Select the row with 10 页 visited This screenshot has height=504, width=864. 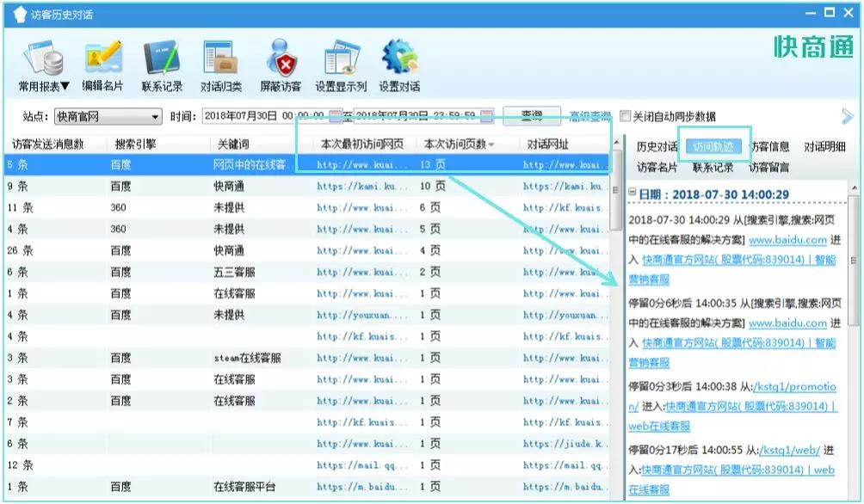(307, 186)
